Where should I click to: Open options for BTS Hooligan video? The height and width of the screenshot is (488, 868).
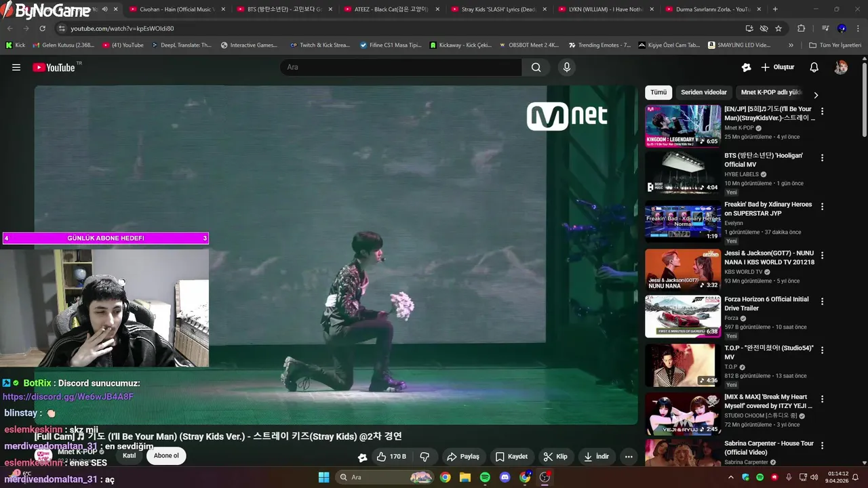822,158
